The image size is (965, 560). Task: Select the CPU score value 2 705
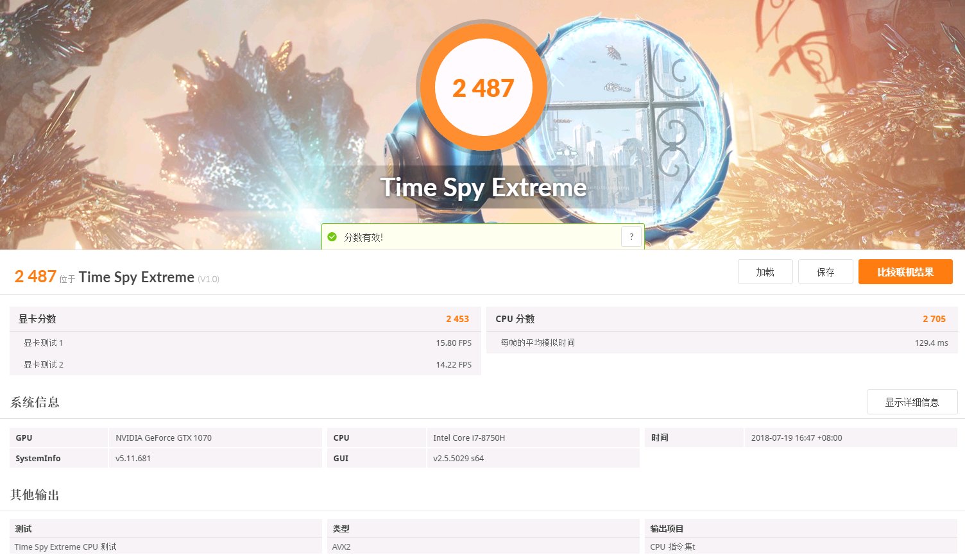[x=934, y=319]
